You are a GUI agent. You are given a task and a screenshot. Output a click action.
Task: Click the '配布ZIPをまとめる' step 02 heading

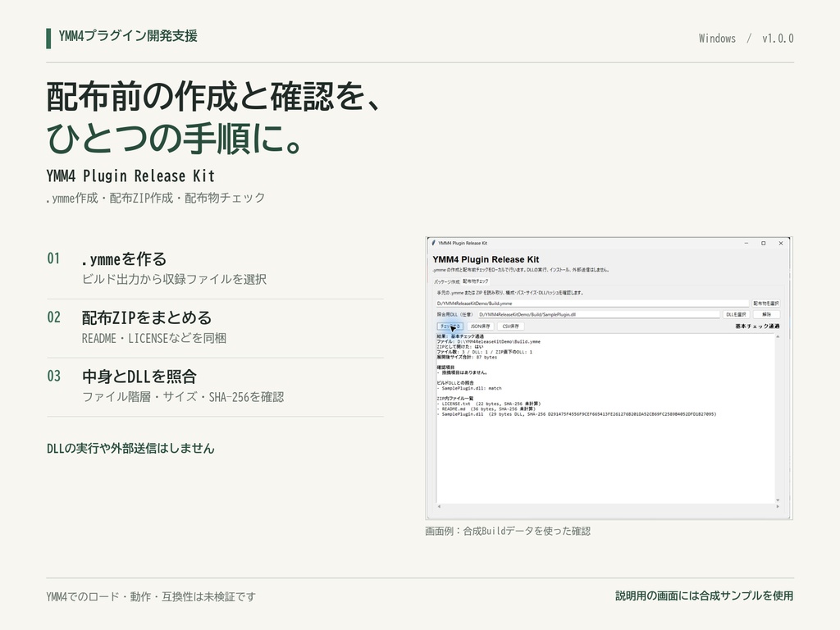pos(147,317)
